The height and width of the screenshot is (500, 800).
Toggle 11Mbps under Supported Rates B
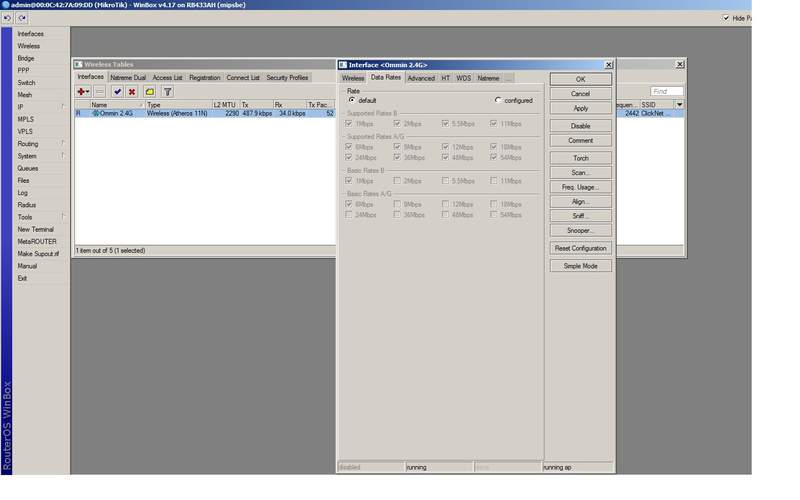[x=493, y=123]
